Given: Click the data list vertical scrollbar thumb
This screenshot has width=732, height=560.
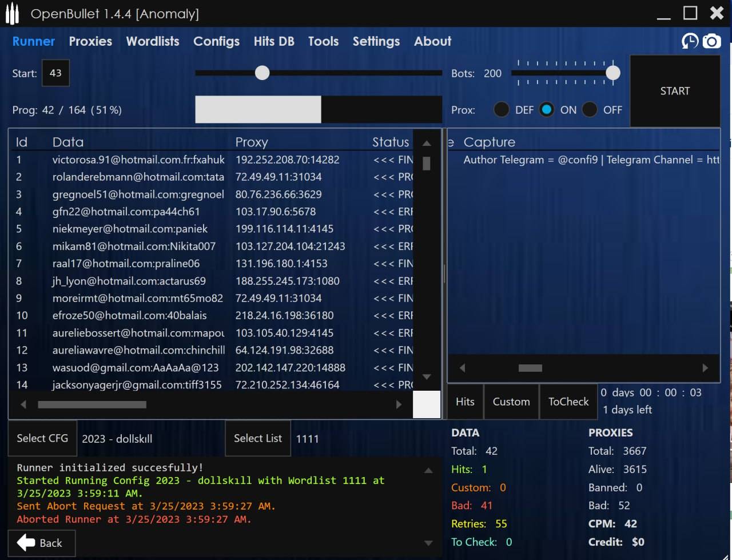Looking at the screenshot, I should pyautogui.click(x=426, y=164).
